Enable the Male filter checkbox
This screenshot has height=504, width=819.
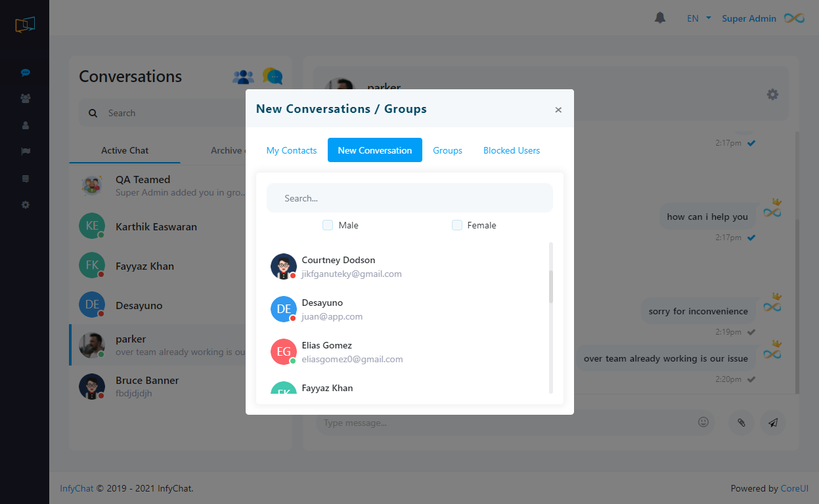(328, 225)
